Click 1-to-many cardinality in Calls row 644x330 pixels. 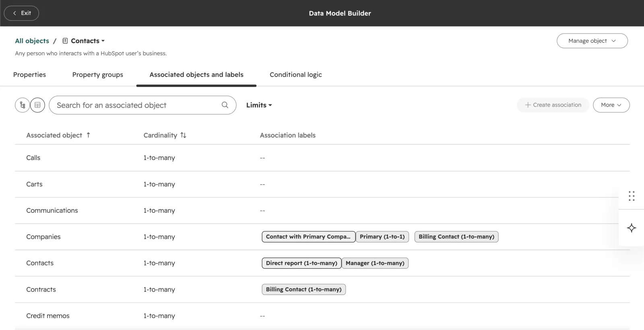[159, 158]
